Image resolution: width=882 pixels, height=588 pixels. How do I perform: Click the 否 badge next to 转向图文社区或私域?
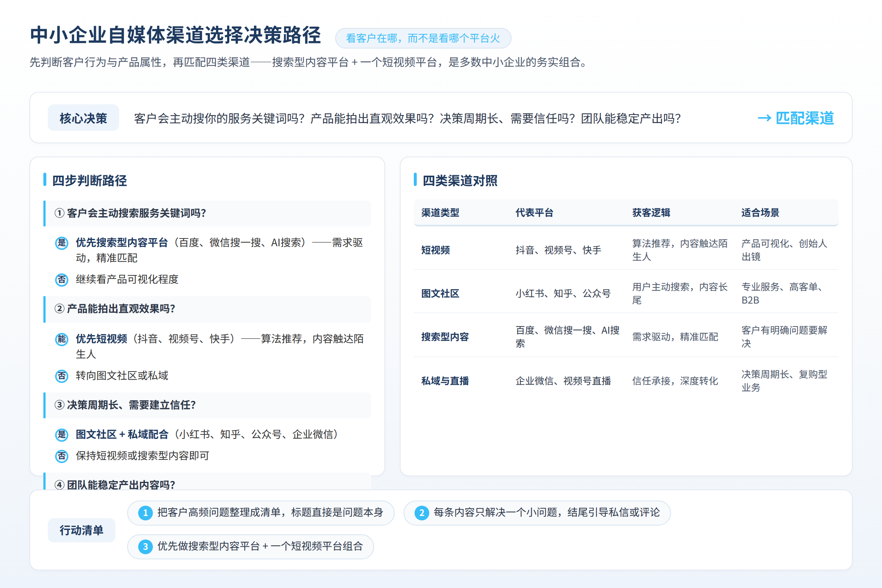pos(62,376)
